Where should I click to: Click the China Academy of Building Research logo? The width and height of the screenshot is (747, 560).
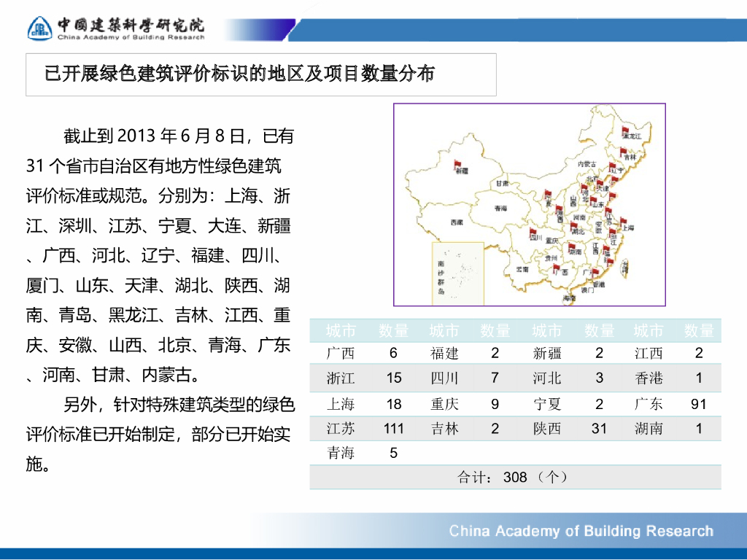point(41,28)
